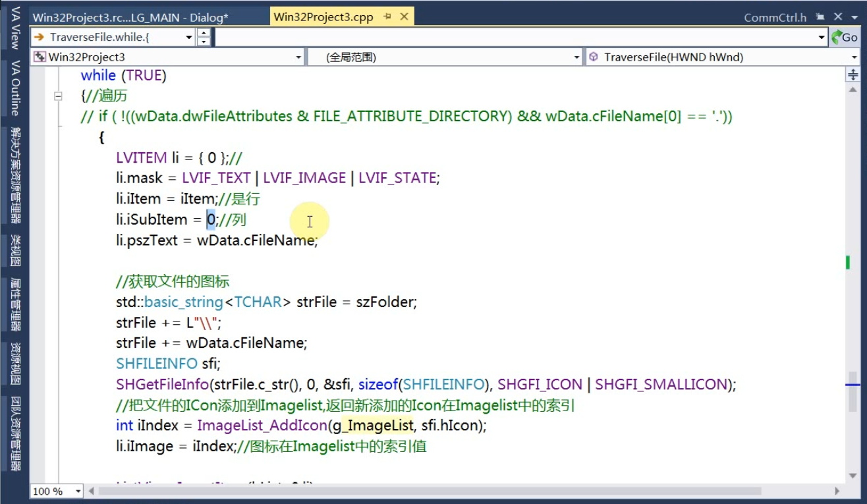Image resolution: width=867 pixels, height=504 pixels.
Task: Click the context stepper up arrow
Action: [204, 32]
